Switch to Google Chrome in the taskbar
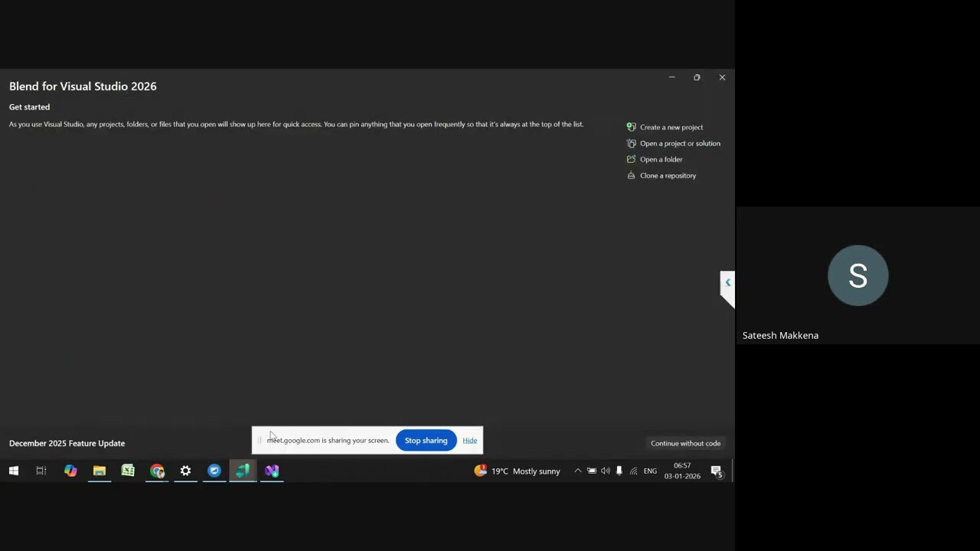 point(157,471)
